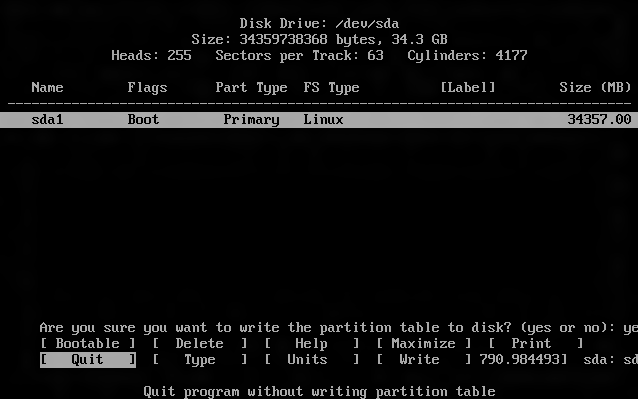Viewport: 638px width, 399px height.
Task: Click the write partition table confirmation prompt
Action: coord(339,327)
